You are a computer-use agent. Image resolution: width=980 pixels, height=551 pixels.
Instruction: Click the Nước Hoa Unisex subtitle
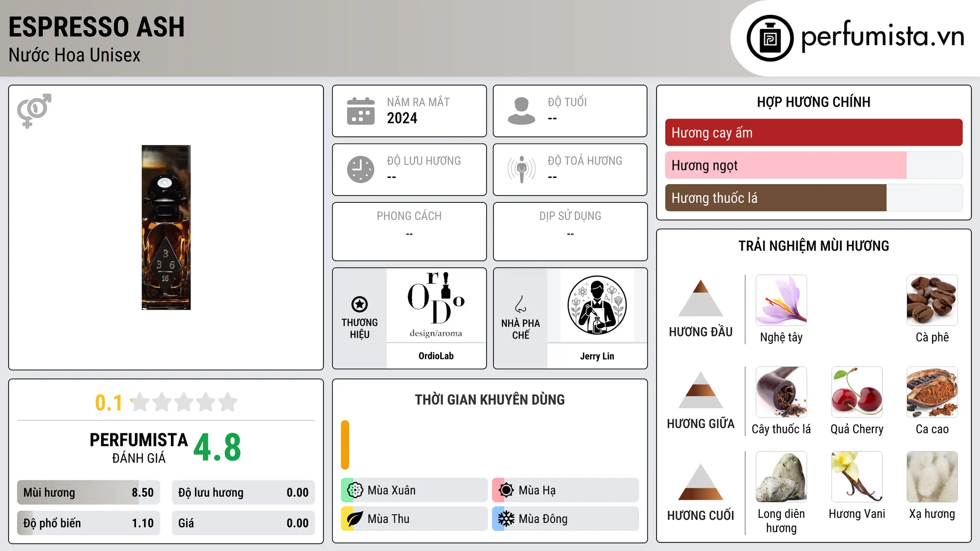75,55
